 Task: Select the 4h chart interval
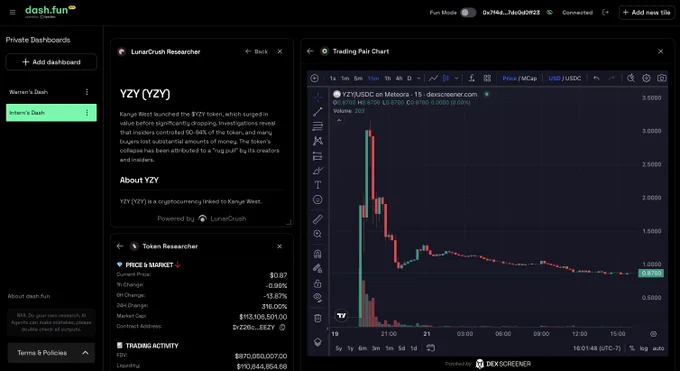point(399,79)
